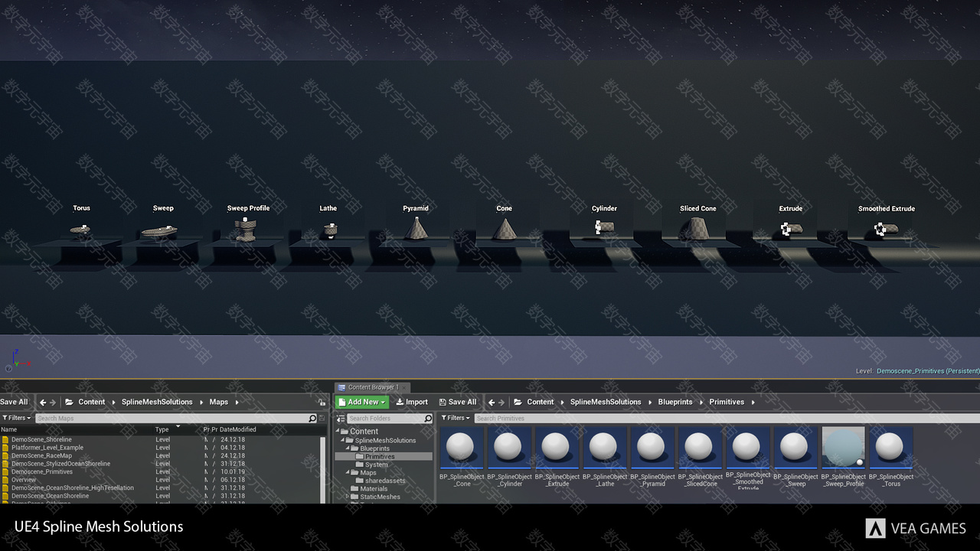Save search icon next to Search Maps
980x551 pixels.
point(322,419)
